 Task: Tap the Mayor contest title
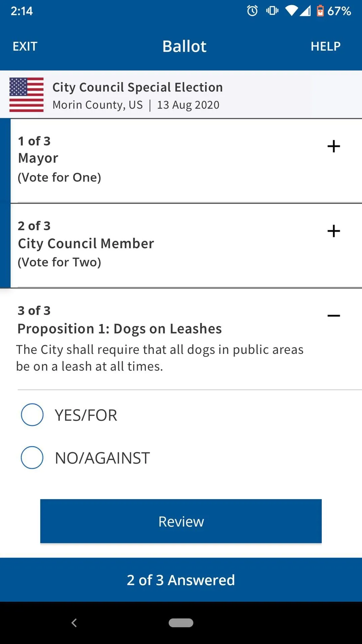[x=38, y=158]
